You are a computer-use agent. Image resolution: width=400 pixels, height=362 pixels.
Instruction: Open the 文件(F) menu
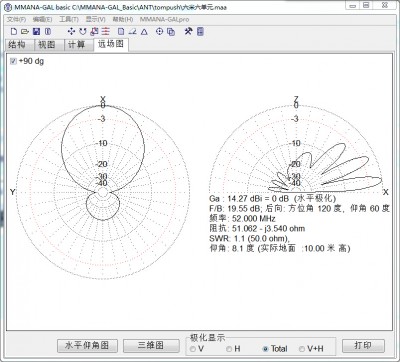16,19
